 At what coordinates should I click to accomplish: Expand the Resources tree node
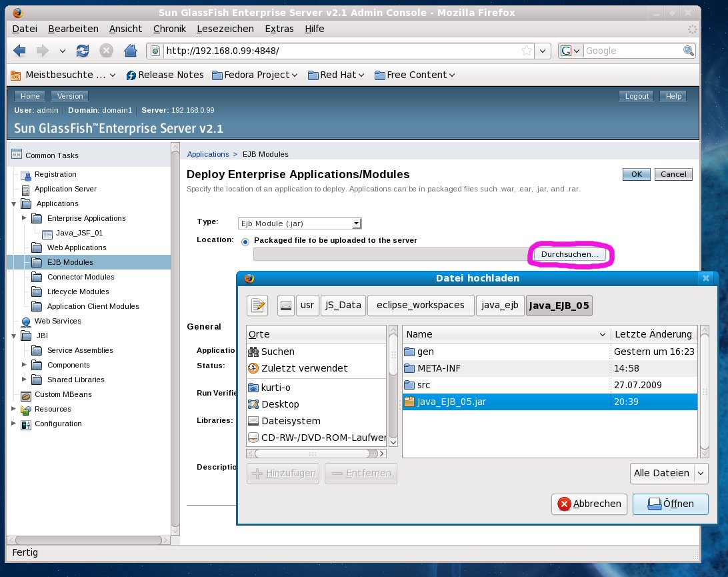tap(13, 409)
